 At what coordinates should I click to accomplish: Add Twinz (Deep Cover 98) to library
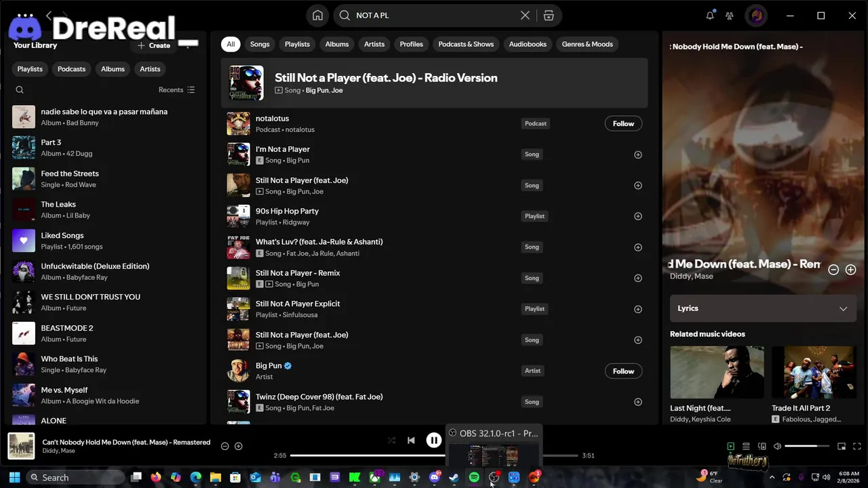tap(637, 402)
